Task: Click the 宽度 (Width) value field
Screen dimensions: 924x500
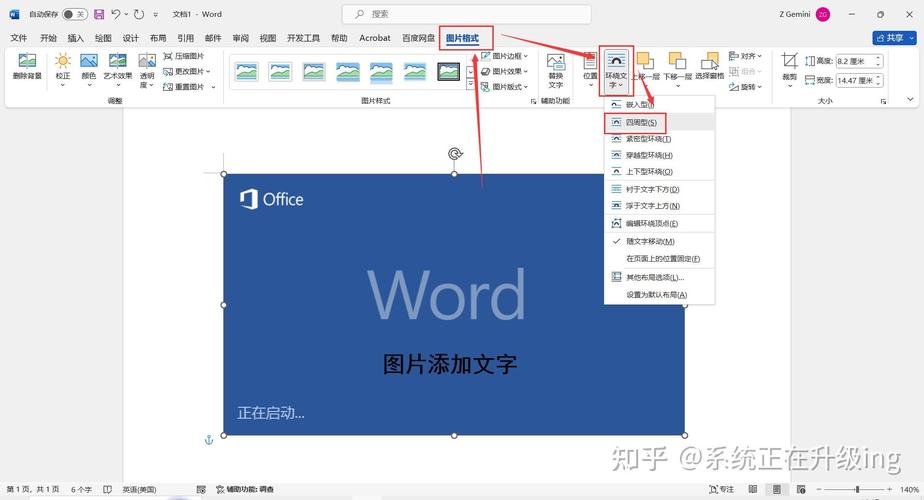Action: click(860, 80)
